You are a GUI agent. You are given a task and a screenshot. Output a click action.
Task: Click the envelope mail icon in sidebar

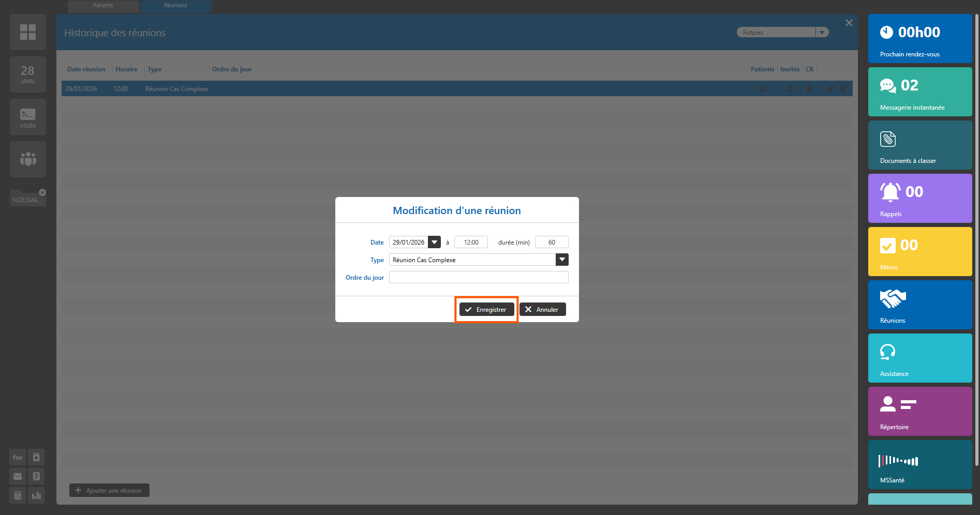coord(18,476)
